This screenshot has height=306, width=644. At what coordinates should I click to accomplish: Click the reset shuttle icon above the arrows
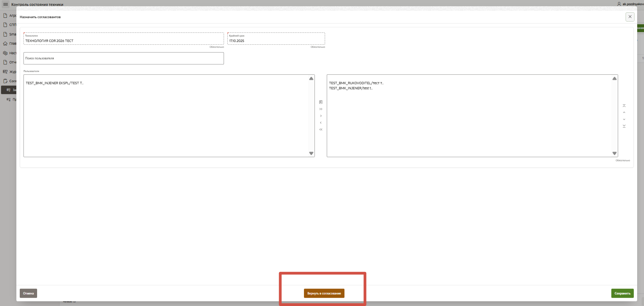(321, 102)
